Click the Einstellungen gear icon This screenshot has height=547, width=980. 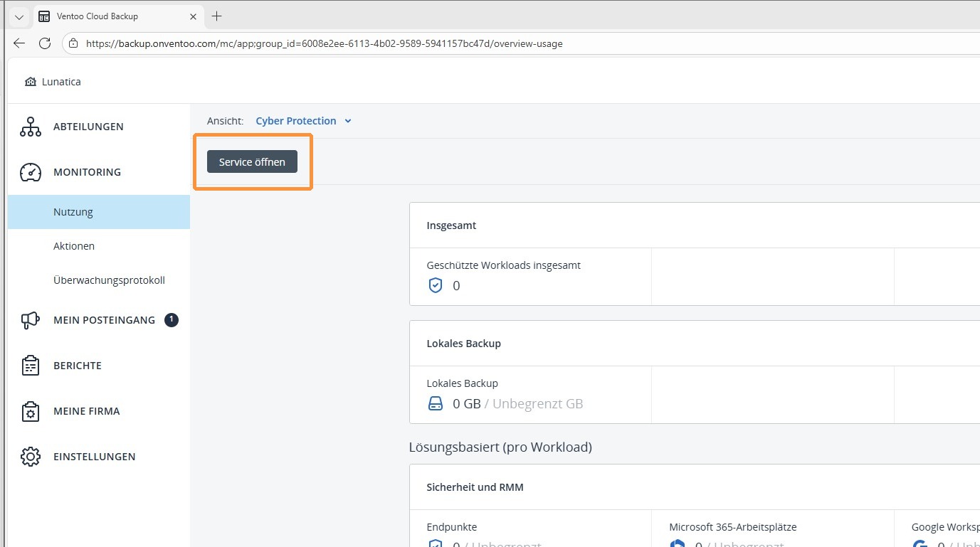pyautogui.click(x=31, y=457)
